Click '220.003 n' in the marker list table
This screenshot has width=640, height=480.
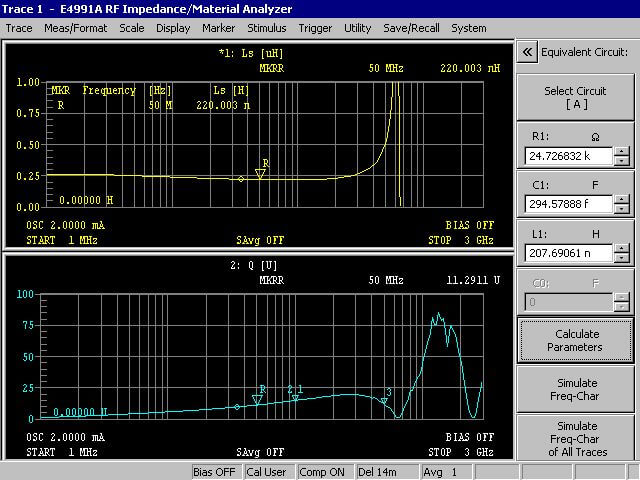(223, 105)
